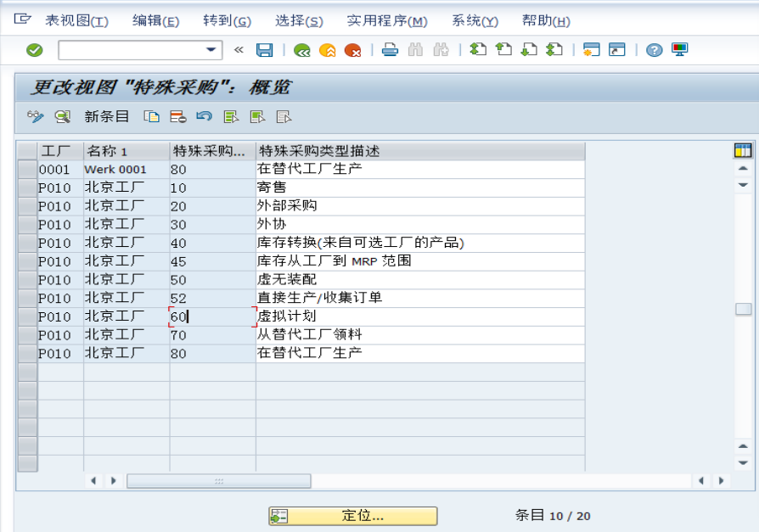Go to the Next Page icon

point(529,49)
